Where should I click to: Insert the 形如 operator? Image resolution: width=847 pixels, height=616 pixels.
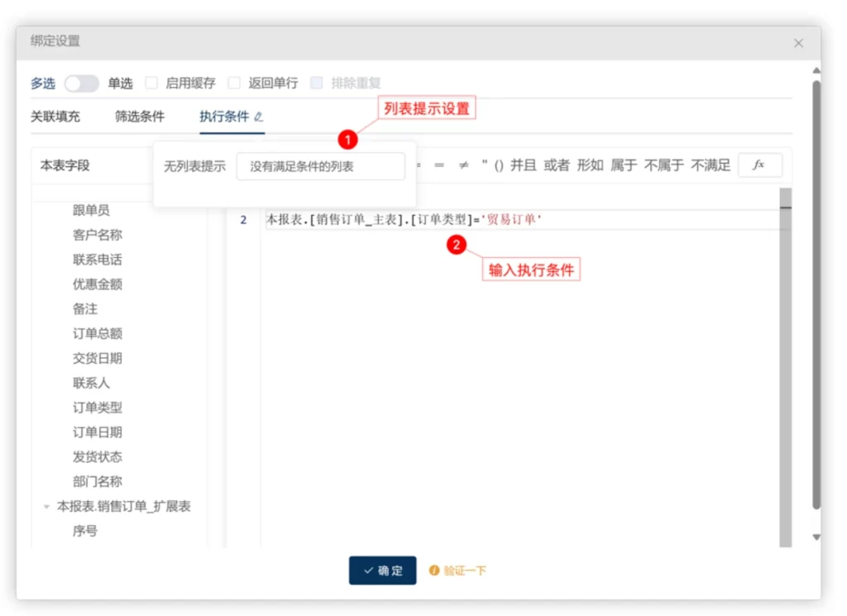[590, 165]
